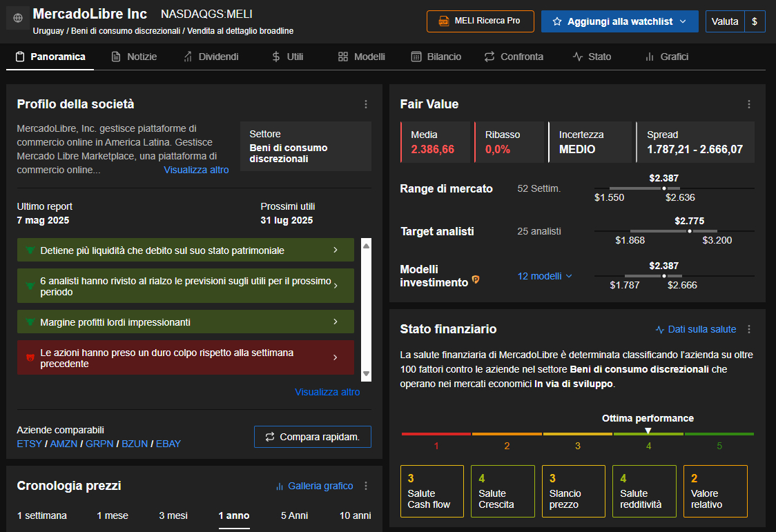Switch to the Panoramica tab

click(50, 57)
